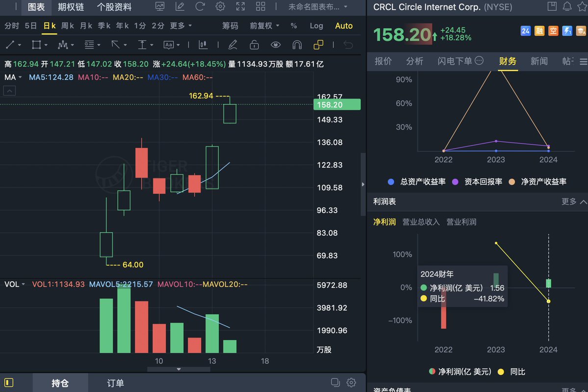The height and width of the screenshot is (392, 588).
Task: Switch chart to 周k timeframe
Action: (x=68, y=25)
